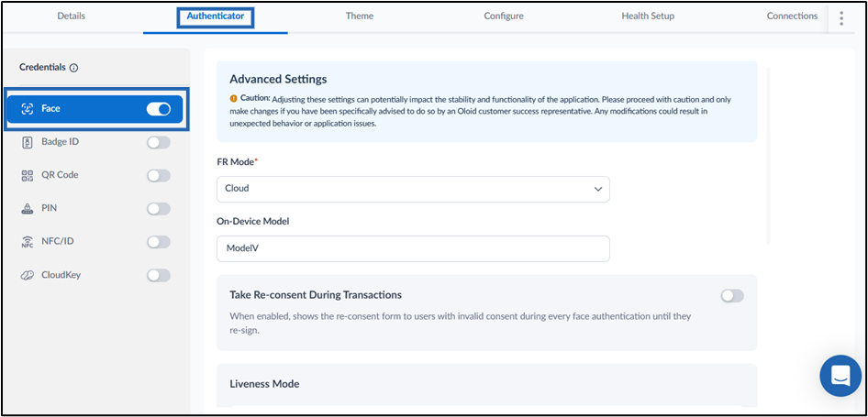
Task: Open the Health Setup tab
Action: point(648,16)
